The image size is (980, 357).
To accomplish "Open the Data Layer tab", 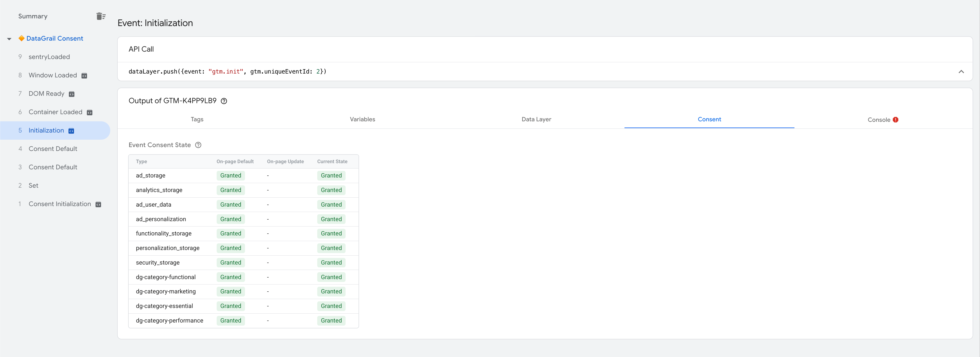I will 536,119.
